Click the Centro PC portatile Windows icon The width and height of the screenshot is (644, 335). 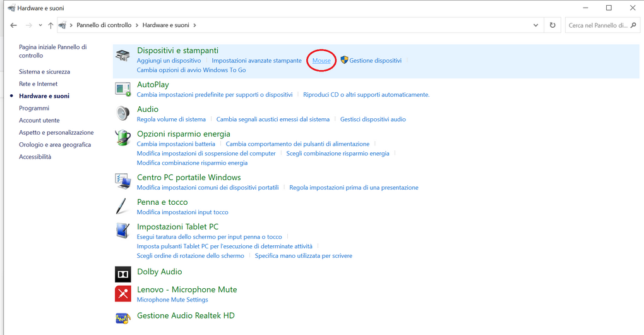(122, 181)
